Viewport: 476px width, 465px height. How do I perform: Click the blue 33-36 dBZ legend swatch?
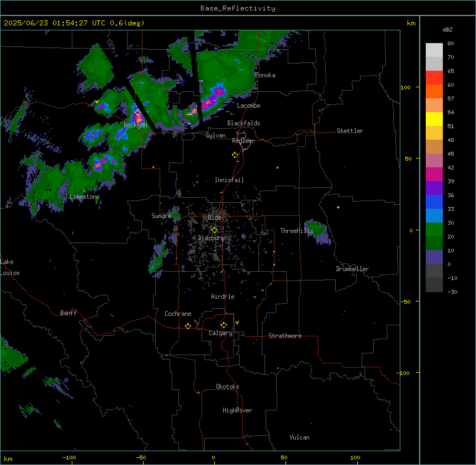pyautogui.click(x=434, y=202)
